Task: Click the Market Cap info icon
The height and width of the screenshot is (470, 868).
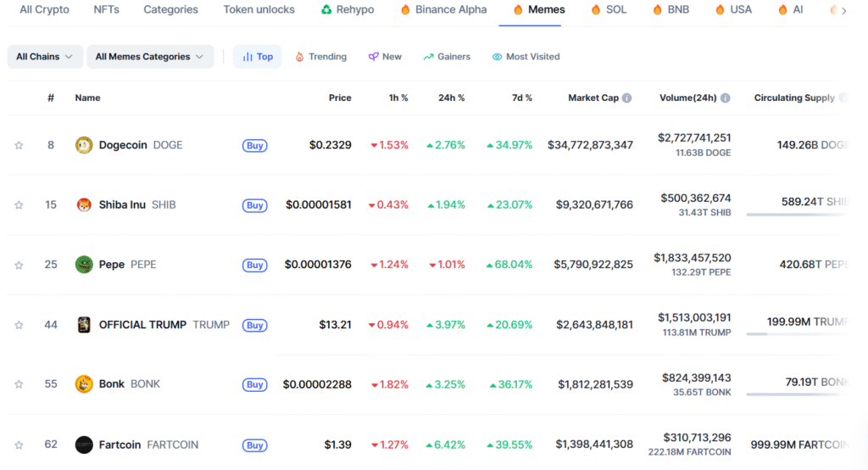Action: pos(626,98)
